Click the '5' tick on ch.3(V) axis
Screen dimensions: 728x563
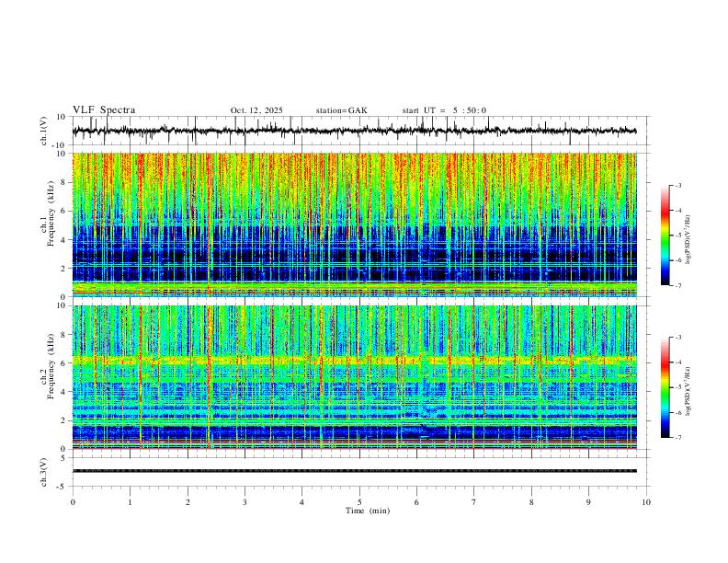(63, 457)
